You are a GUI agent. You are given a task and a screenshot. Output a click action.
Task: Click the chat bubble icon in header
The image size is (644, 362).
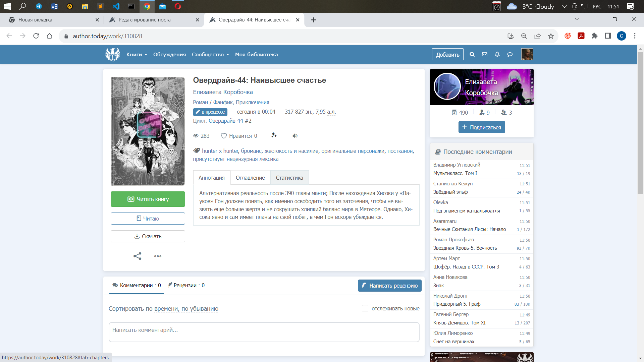pos(510,54)
